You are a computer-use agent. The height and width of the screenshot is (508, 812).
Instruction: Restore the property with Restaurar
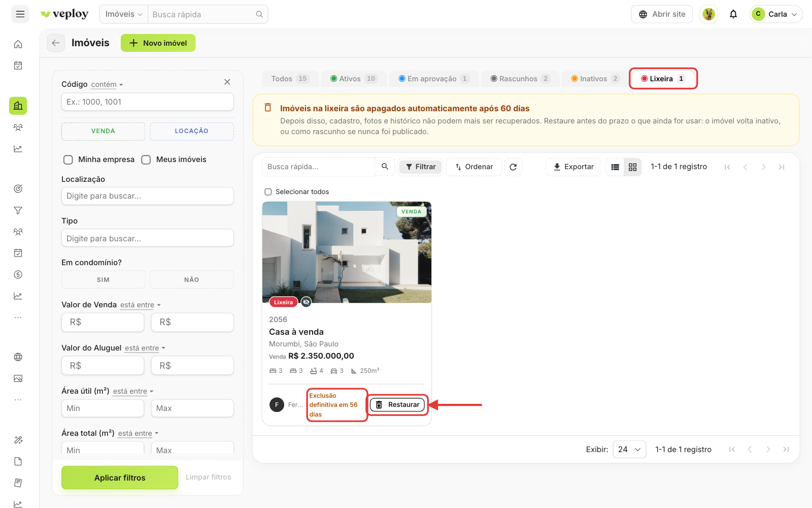(397, 405)
